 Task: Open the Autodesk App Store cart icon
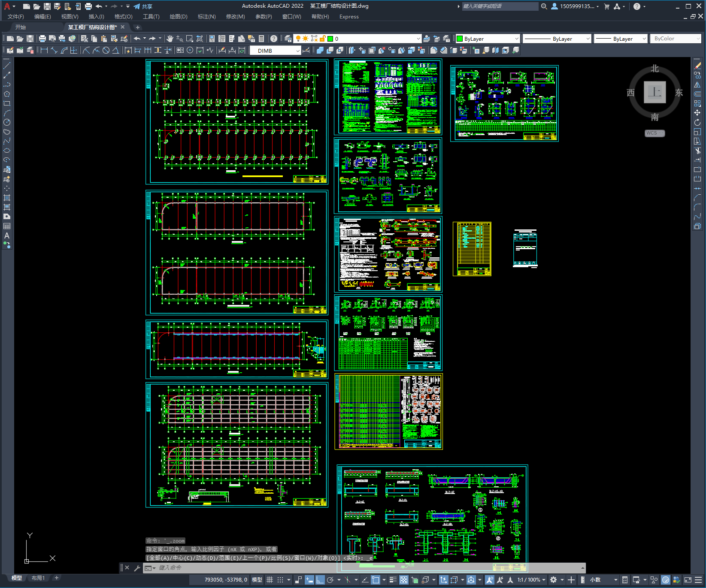point(606,6)
